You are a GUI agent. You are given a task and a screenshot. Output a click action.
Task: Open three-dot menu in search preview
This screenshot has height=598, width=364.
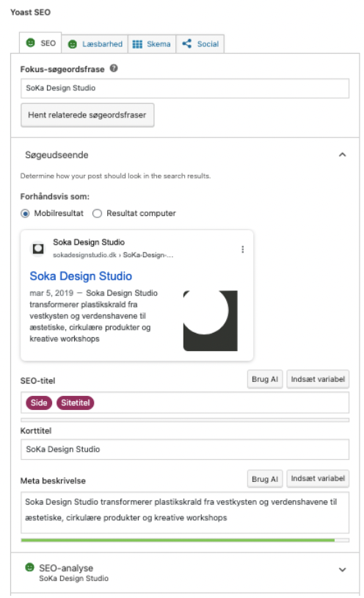point(242,249)
